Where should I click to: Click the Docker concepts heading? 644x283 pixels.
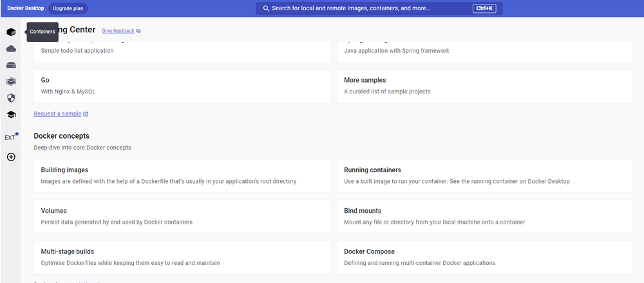[62, 136]
